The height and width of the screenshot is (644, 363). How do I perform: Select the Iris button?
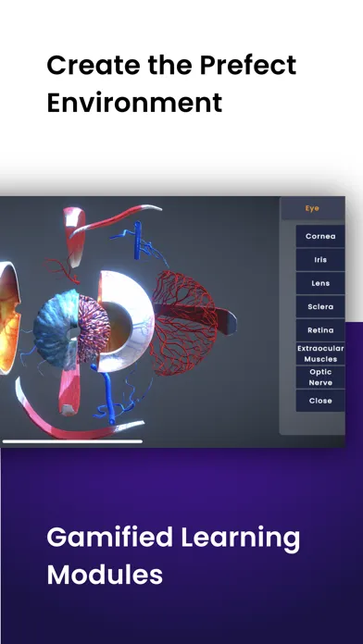click(320, 260)
